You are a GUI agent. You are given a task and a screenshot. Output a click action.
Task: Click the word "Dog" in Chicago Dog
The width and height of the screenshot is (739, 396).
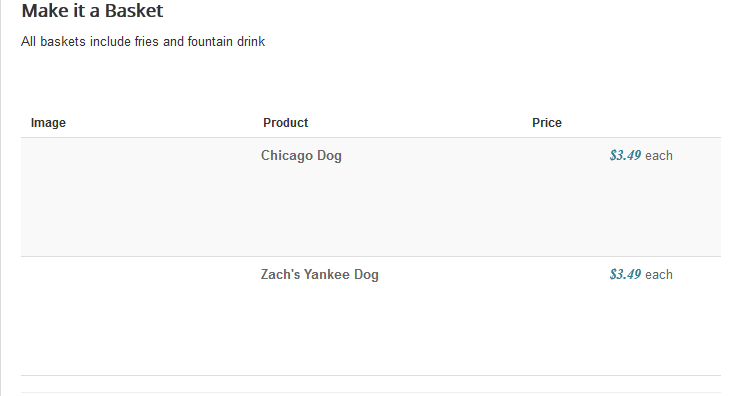pos(329,156)
